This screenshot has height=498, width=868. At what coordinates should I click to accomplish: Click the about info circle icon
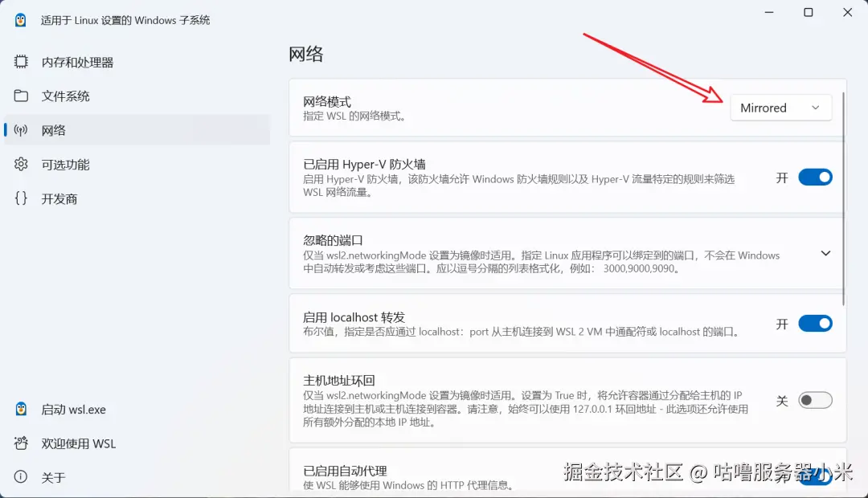tap(21, 477)
